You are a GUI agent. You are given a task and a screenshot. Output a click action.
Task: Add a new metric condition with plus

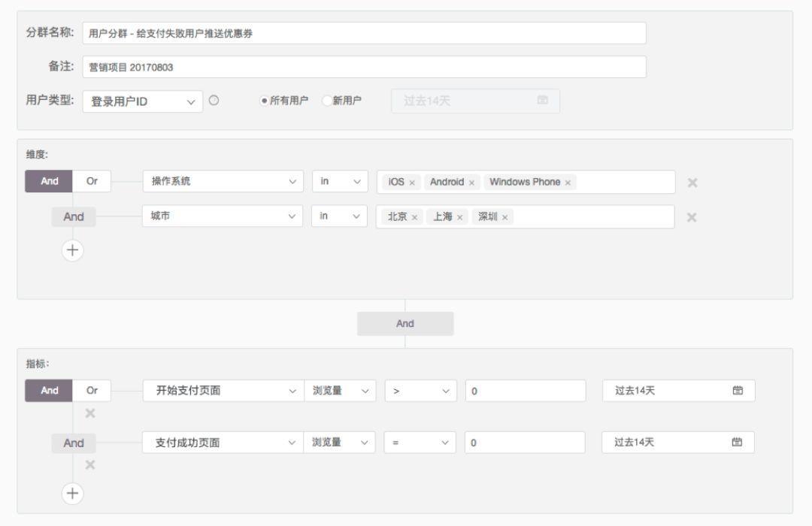click(x=72, y=494)
